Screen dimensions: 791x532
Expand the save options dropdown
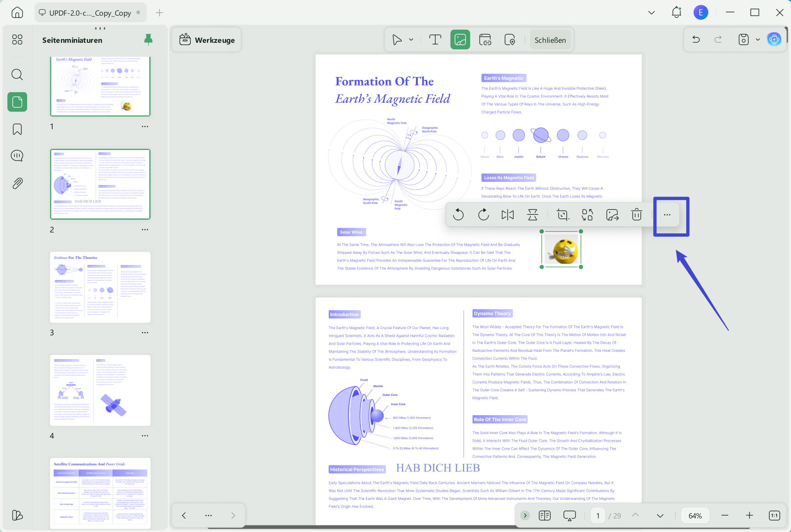coord(758,39)
